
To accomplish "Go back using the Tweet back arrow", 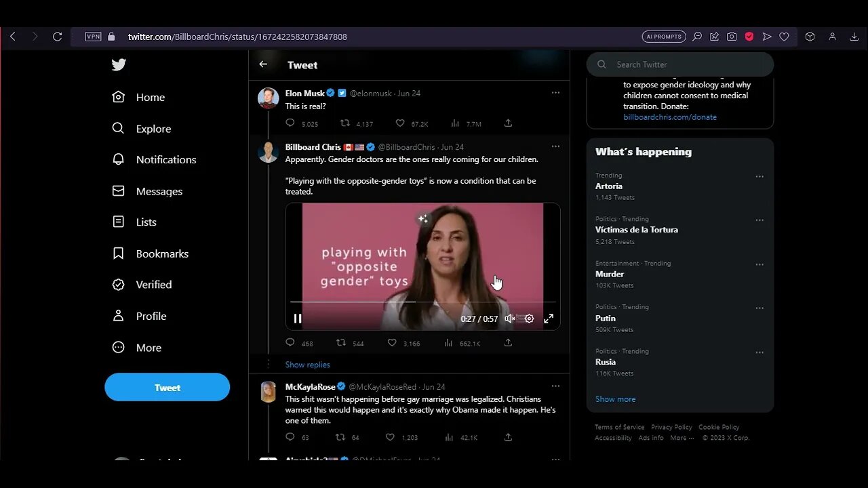I will pyautogui.click(x=263, y=64).
